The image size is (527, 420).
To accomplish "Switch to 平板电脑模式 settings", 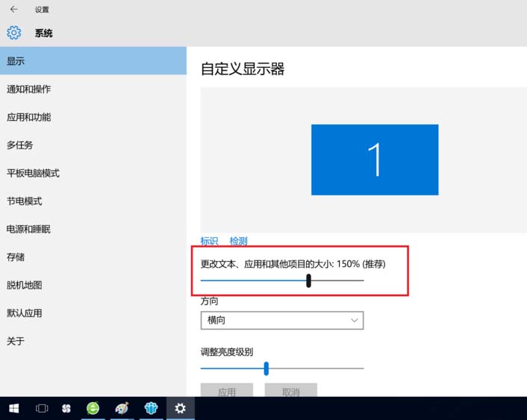I will point(34,173).
